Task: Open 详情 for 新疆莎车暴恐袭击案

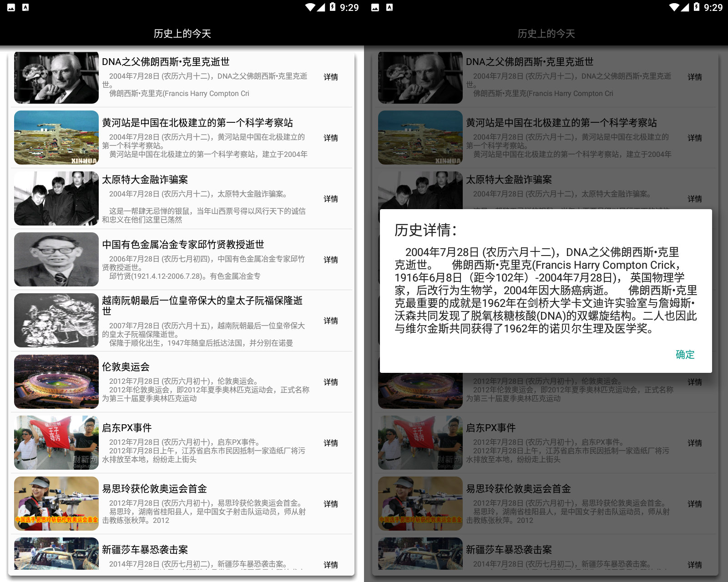Action: tap(330, 565)
